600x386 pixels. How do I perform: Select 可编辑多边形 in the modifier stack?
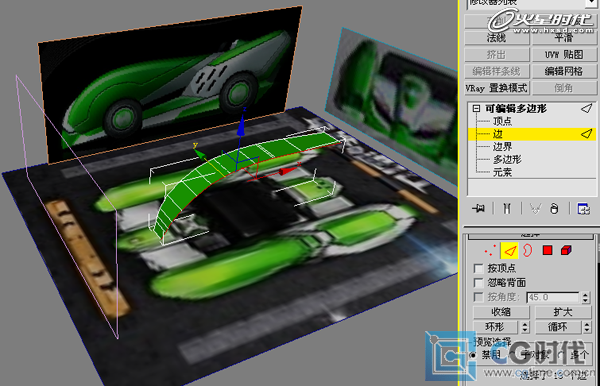click(515, 109)
